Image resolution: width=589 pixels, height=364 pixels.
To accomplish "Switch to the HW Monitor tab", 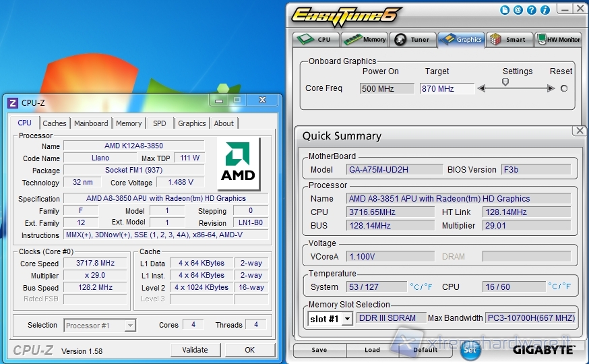I will tap(558, 39).
